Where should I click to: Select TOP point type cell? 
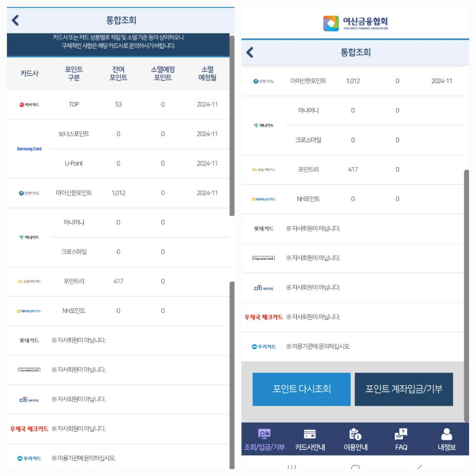pos(74,105)
